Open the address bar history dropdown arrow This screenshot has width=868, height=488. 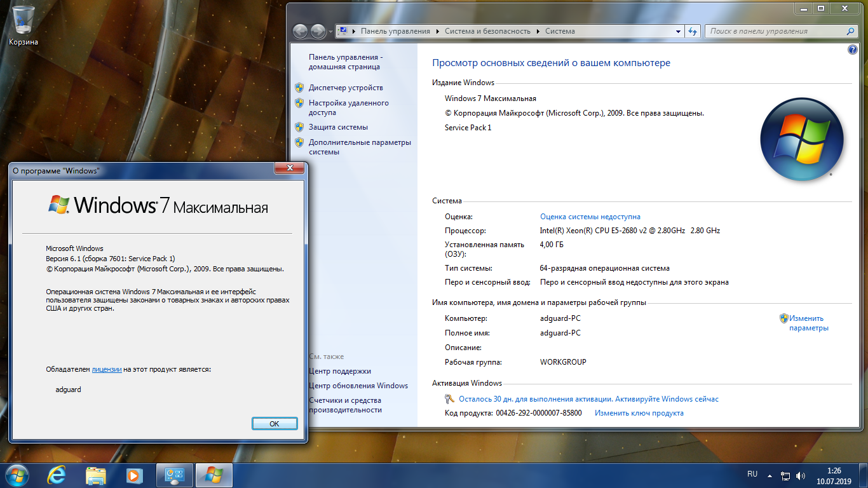pyautogui.click(x=679, y=31)
